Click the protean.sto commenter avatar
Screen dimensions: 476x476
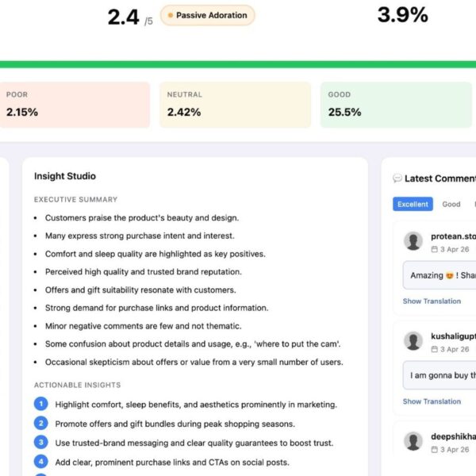pyautogui.click(x=413, y=241)
